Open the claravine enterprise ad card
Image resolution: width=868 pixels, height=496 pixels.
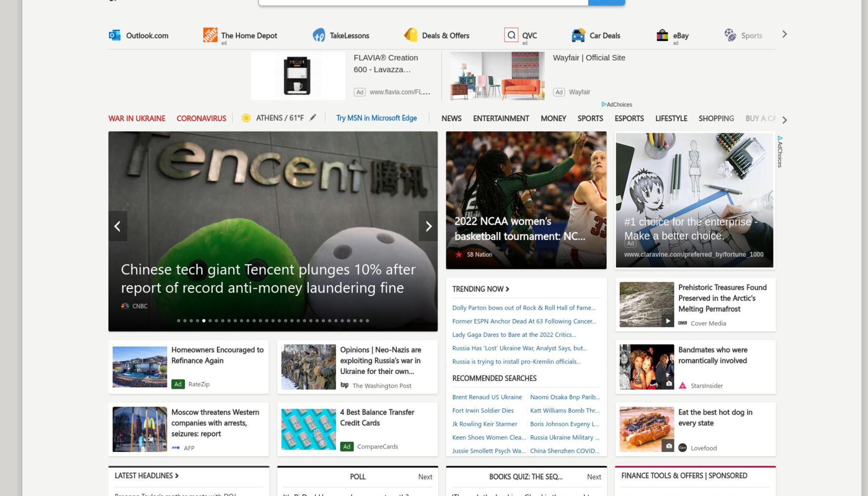click(694, 200)
